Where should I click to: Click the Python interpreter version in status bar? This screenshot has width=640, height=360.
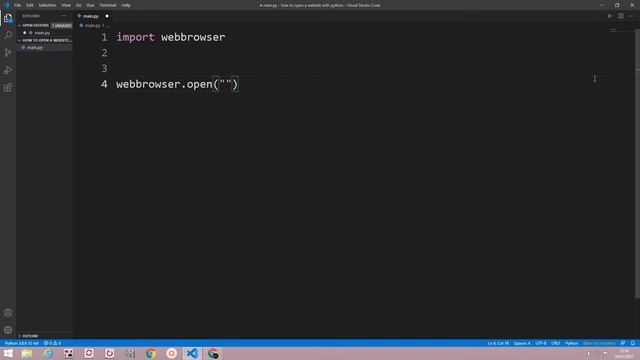(x=22, y=343)
